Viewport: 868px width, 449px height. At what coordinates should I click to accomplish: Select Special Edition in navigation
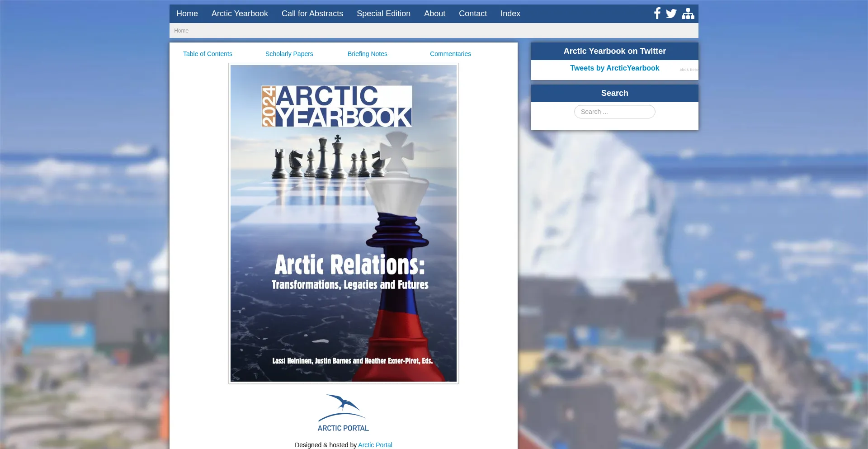[383, 14]
